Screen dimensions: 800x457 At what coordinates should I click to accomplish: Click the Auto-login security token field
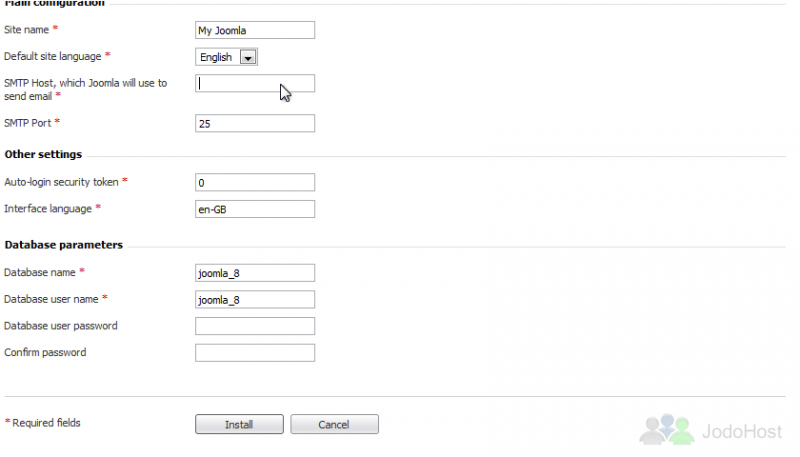[255, 183]
